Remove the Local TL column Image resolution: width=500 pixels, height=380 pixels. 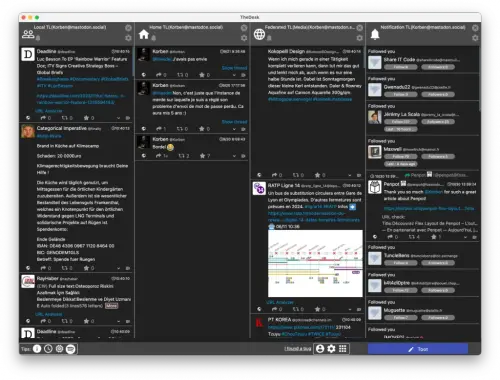click(128, 28)
